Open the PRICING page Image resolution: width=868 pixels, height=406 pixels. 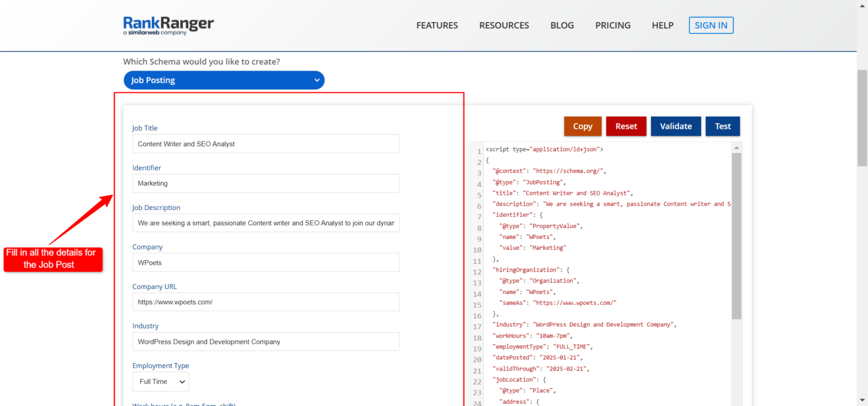coord(613,25)
